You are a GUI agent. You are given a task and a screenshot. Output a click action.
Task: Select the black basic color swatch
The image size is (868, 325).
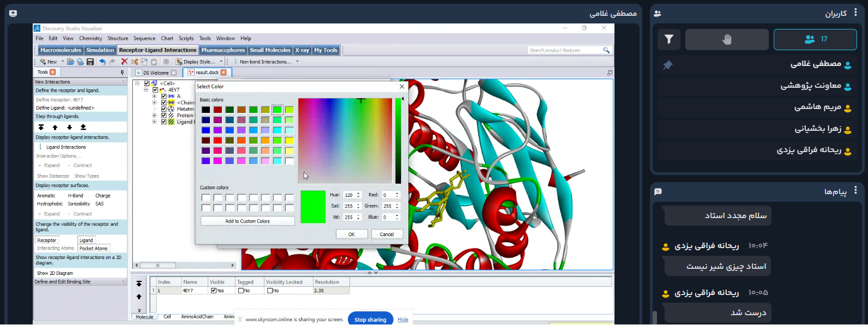[206, 110]
